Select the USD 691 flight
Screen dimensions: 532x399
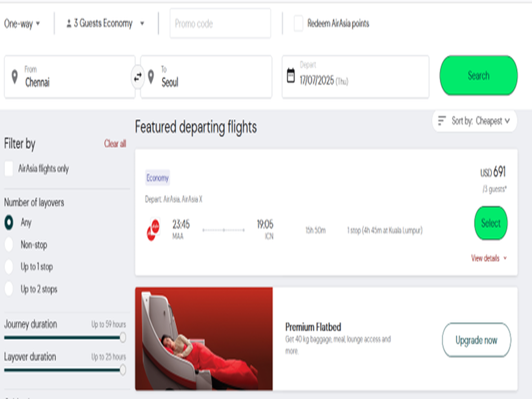490,223
